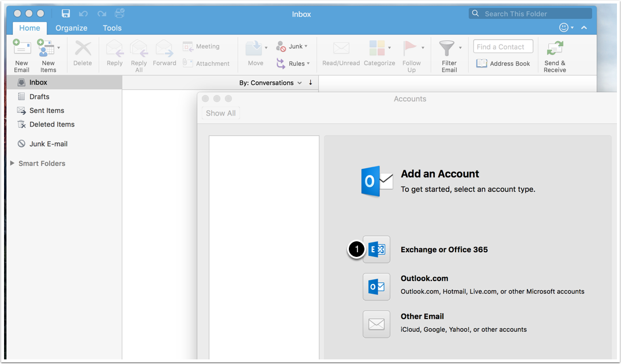The width and height of the screenshot is (621, 364).
Task: Click the Show All button
Action: (x=221, y=113)
